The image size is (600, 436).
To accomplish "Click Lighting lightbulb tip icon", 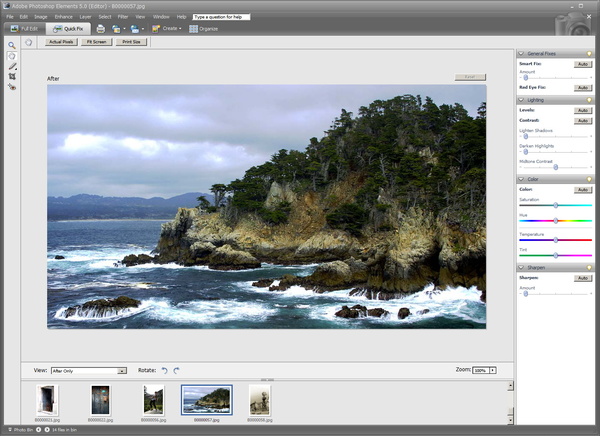I will click(589, 100).
